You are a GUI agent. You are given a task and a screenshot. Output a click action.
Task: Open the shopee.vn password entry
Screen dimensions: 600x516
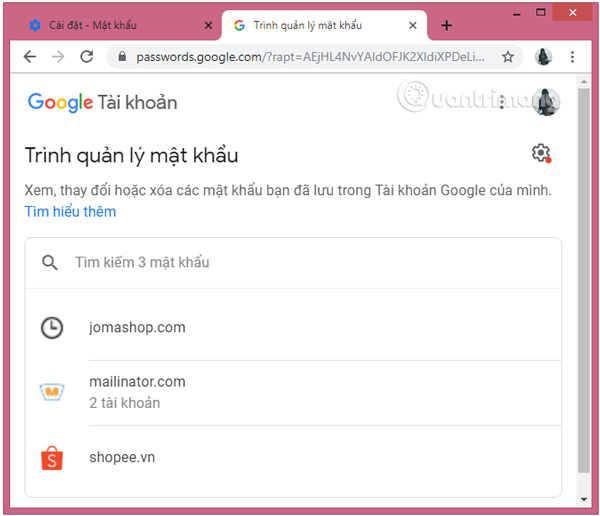293,457
